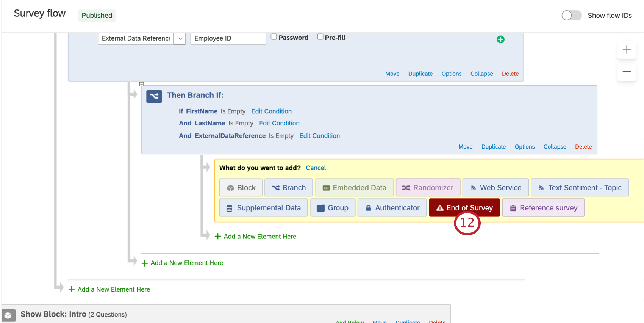Add an Authenticator element
Screen dimensions: 644x323
tap(392, 208)
